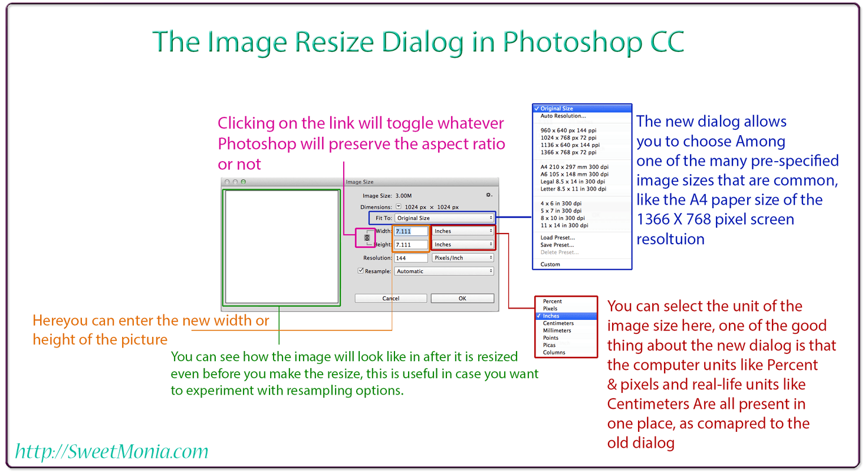Choose Legal 8.5 x 14 in 300 dpi

582,182
